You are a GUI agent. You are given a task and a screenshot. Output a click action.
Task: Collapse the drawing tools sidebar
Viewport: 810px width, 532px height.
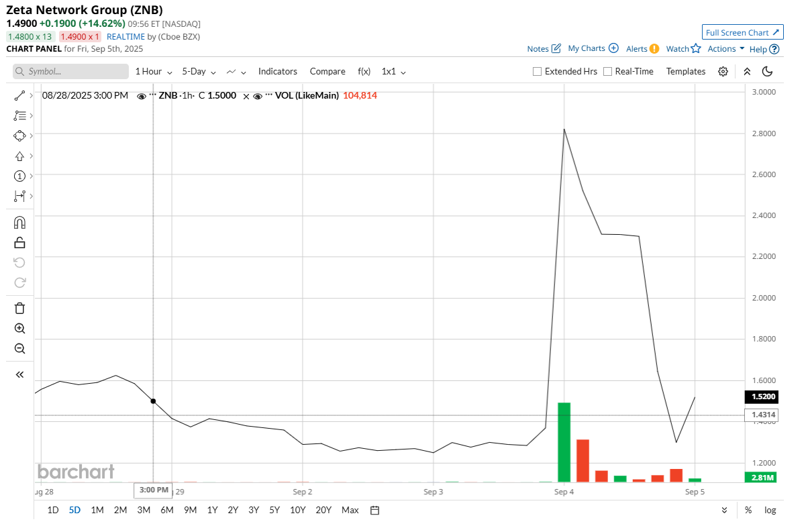click(x=19, y=374)
